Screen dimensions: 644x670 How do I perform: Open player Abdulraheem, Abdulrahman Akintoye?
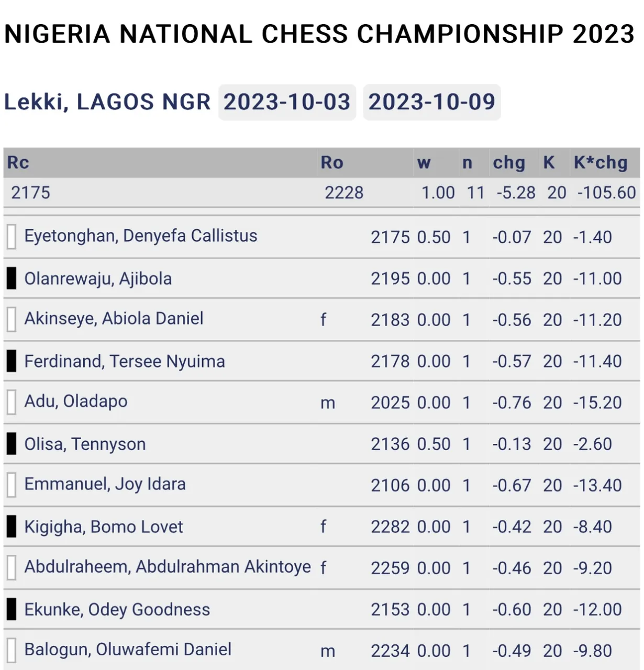(x=168, y=567)
